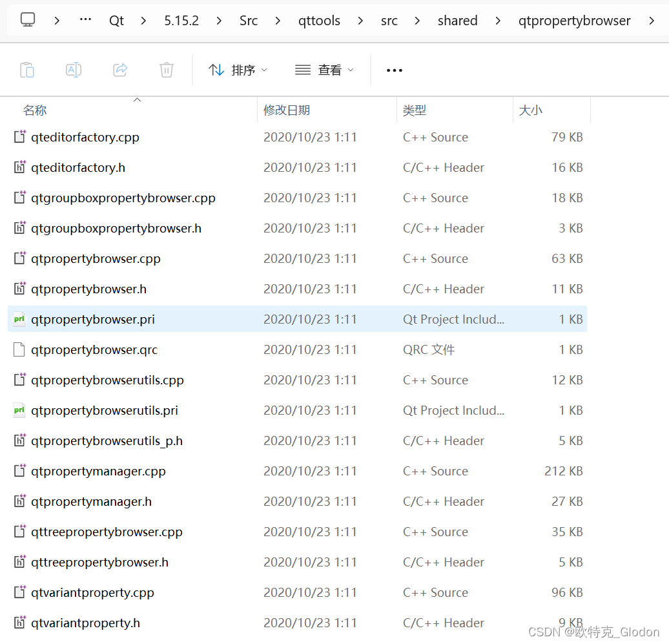
Task: Click the Share icon
Action: point(119,70)
